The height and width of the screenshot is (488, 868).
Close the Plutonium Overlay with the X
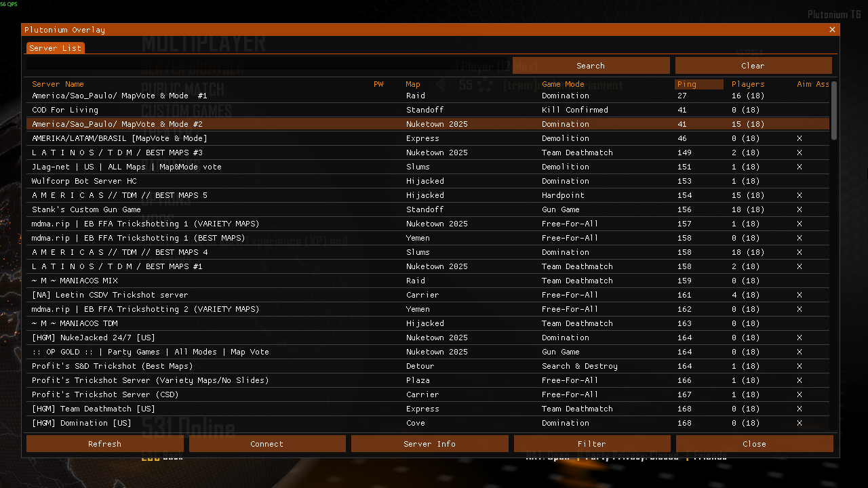[x=833, y=30]
